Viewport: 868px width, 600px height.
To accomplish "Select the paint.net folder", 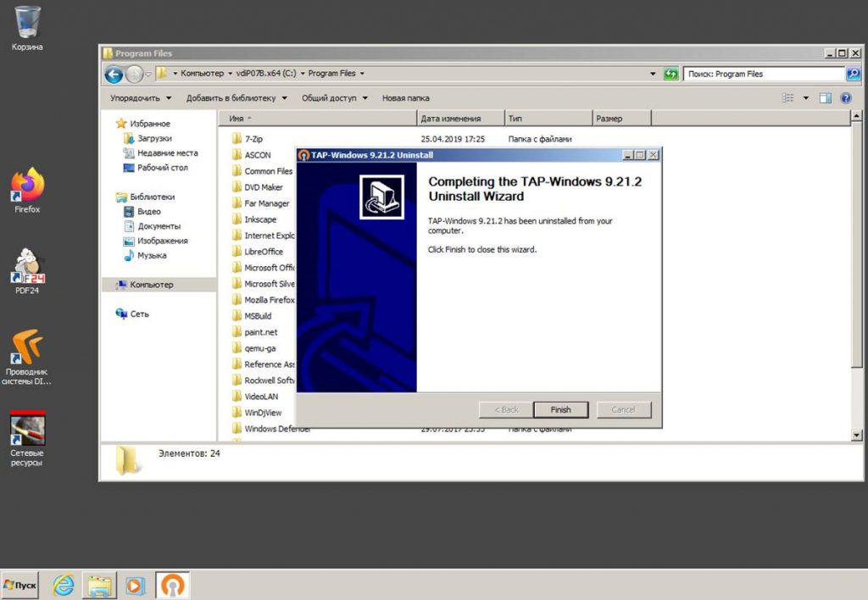I will [254, 332].
